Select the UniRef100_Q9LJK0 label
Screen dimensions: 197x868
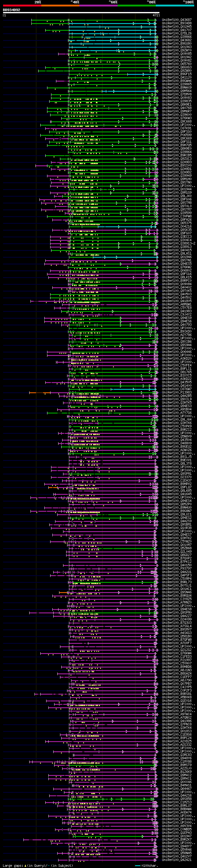(x=177, y=196)
